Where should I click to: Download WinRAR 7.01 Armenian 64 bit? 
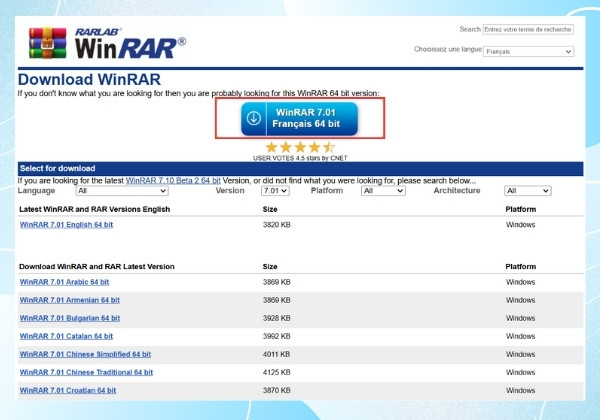tap(70, 300)
